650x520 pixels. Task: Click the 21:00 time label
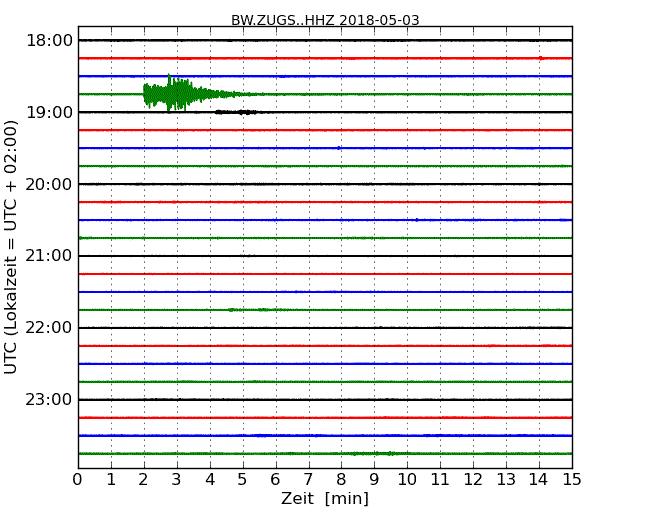(x=49, y=256)
